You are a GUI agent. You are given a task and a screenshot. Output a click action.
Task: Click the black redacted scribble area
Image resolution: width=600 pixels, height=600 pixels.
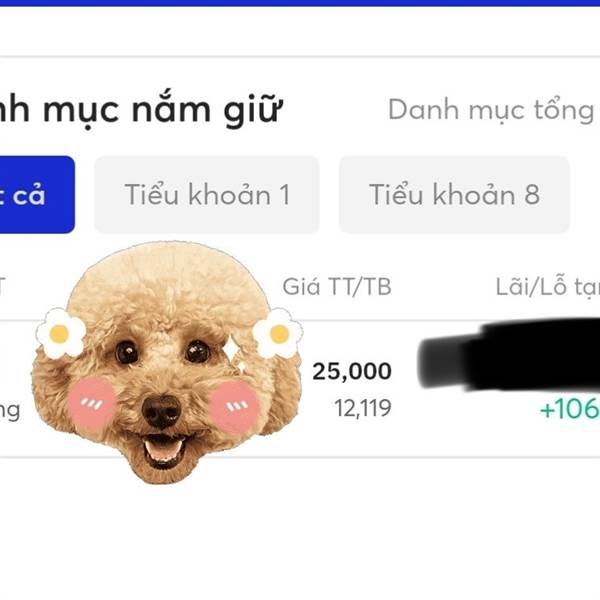click(x=509, y=354)
